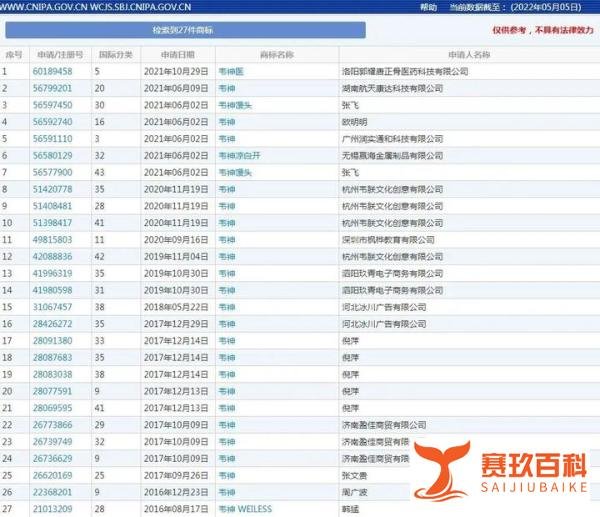Click trademark name in row 6 (56580129)
The image size is (600, 517).
(x=240, y=156)
